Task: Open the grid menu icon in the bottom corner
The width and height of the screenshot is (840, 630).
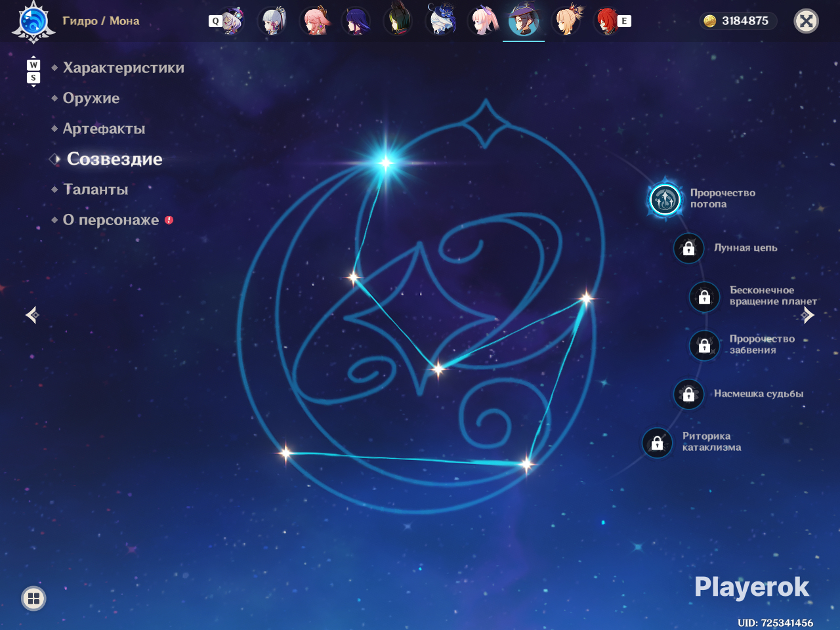Action: [33, 598]
